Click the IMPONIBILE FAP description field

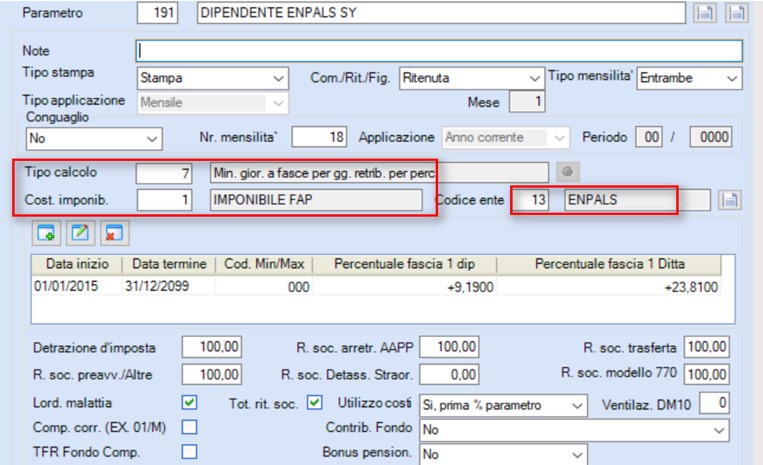pyautogui.click(x=316, y=200)
